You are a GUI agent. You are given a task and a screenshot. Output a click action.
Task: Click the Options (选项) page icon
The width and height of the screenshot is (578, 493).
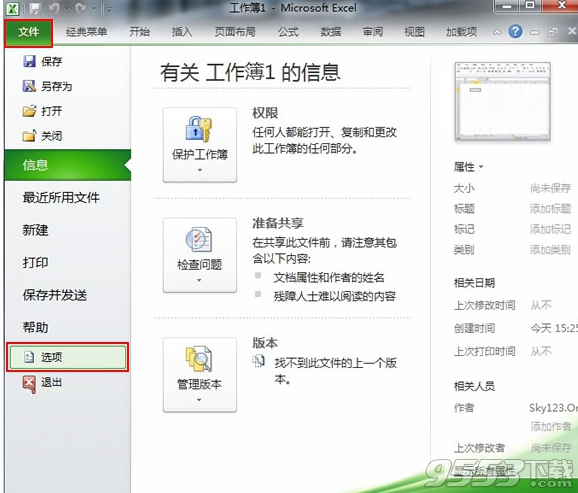[x=29, y=357]
